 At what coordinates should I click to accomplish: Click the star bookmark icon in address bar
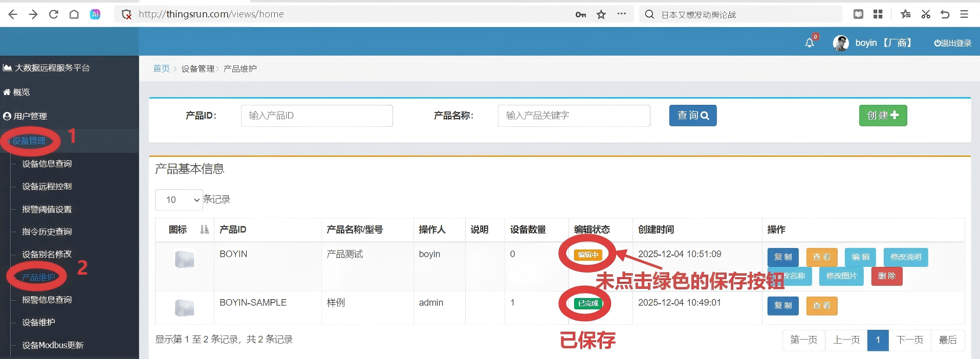click(601, 14)
